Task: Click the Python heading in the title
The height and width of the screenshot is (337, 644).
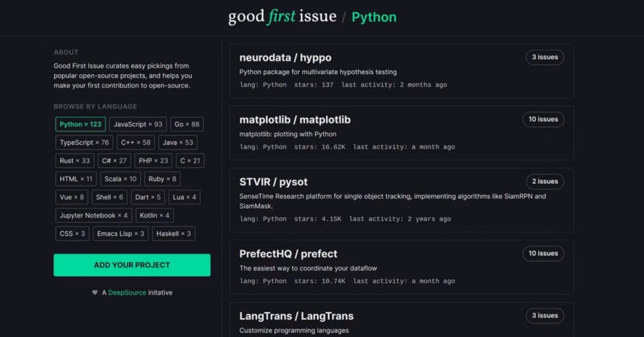Action: click(x=374, y=17)
